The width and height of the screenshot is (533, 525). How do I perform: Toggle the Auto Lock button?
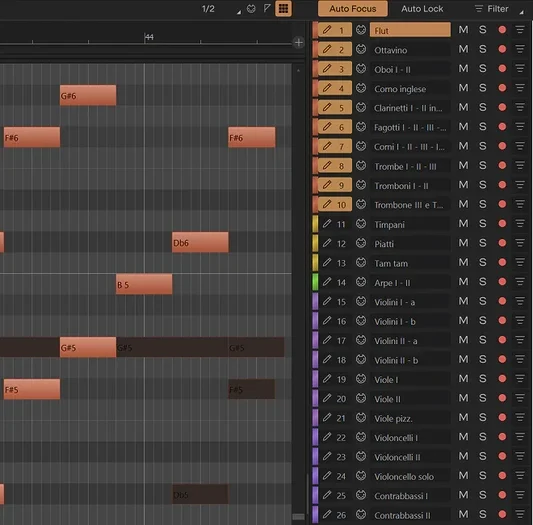422,9
